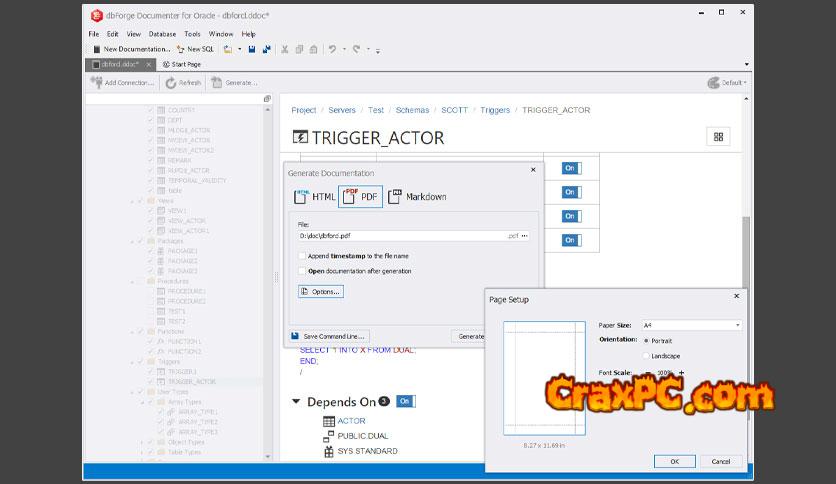This screenshot has height=484, width=836.
Task: Click the Options... button
Action: (x=320, y=291)
